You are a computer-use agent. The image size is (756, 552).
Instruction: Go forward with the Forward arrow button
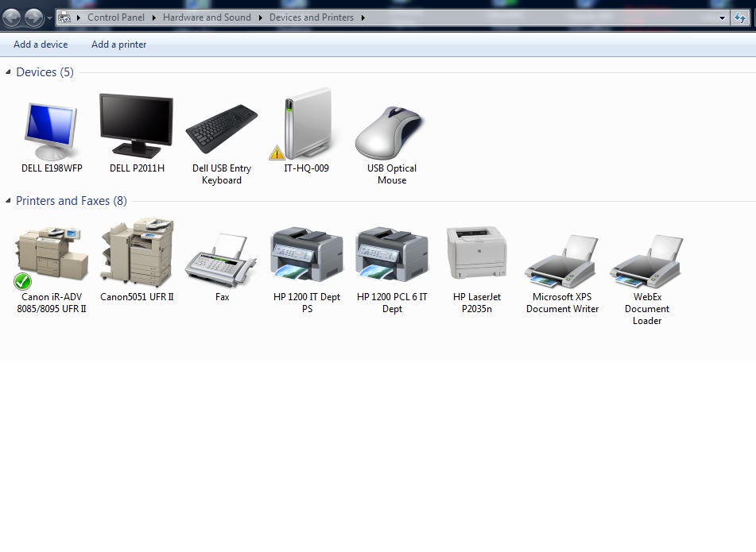point(33,18)
